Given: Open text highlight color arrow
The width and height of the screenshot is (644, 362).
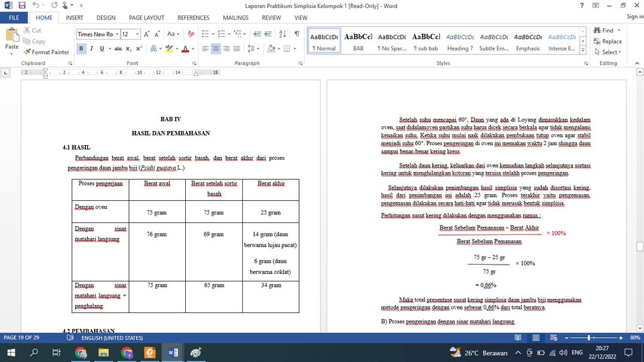Looking at the screenshot, I should (177, 48).
